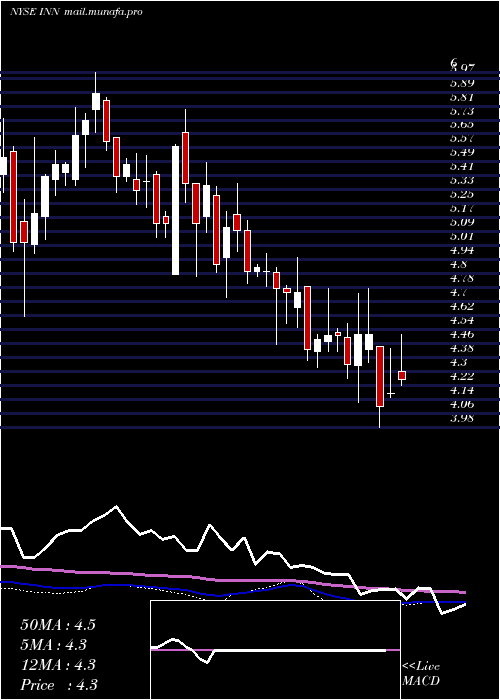Image resolution: width=500 pixels, height=700 pixels.
Task: Click the '50MA : 4.5' indicator text
Action: (x=58, y=625)
